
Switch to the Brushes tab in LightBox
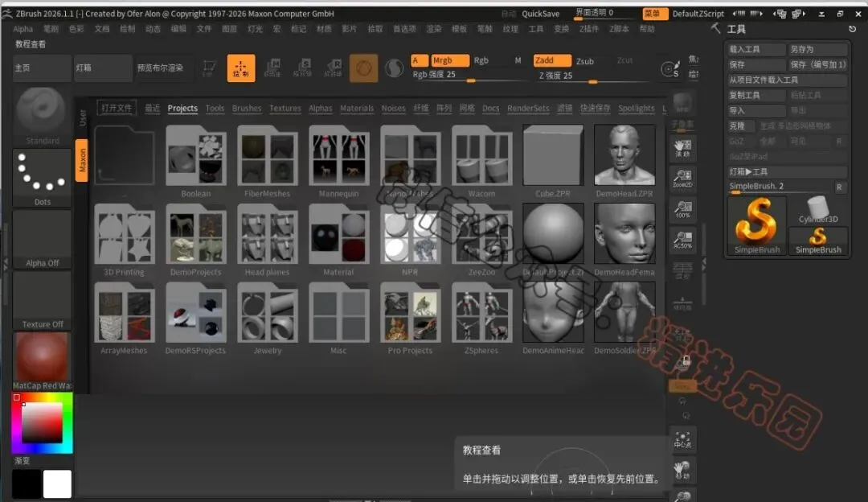[x=247, y=108]
